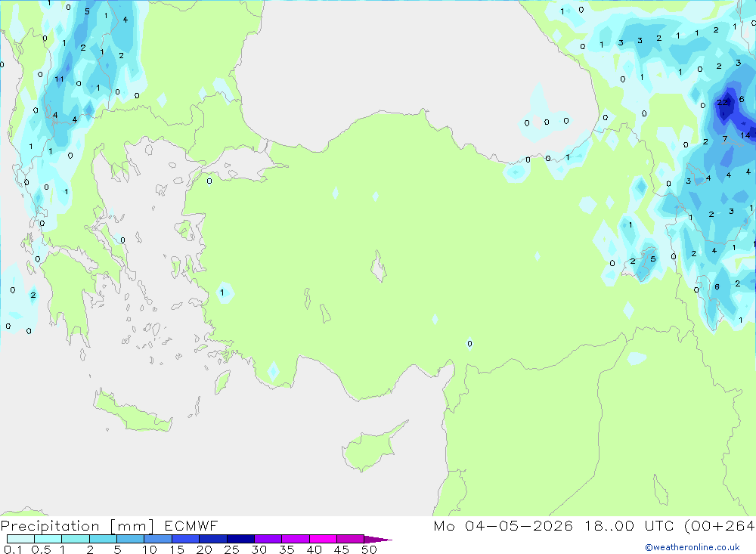756x554 pixels.
Task: Click the legend tick label "25"
Action: coord(231,549)
